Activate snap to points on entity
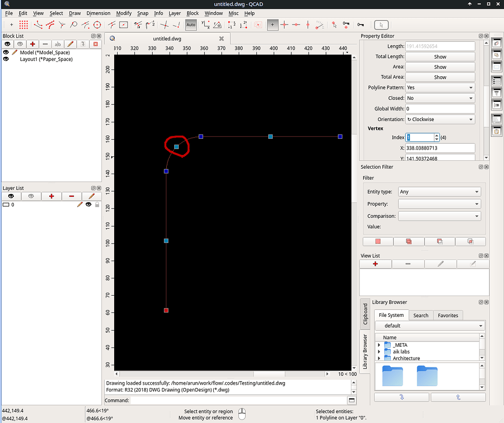 click(x=50, y=25)
